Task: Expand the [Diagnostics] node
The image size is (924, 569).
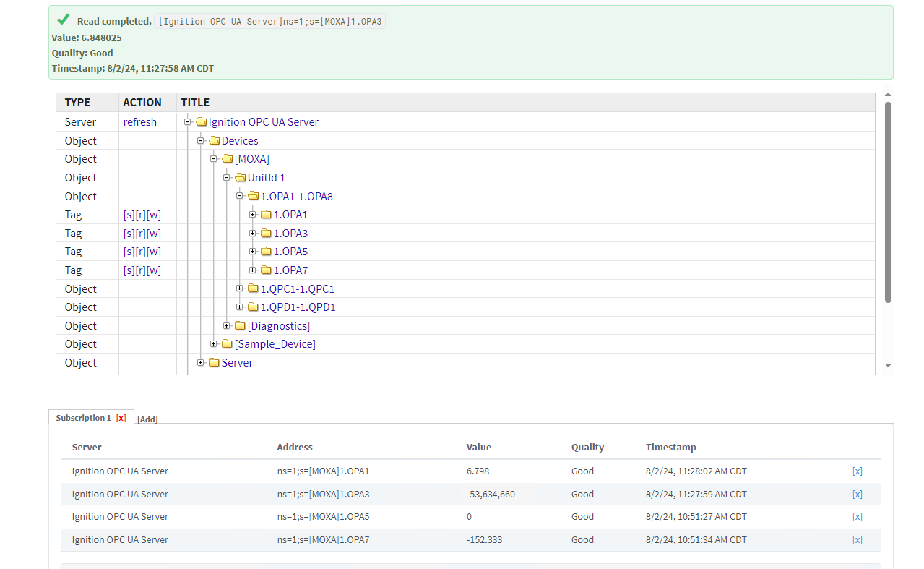Action: point(227,326)
